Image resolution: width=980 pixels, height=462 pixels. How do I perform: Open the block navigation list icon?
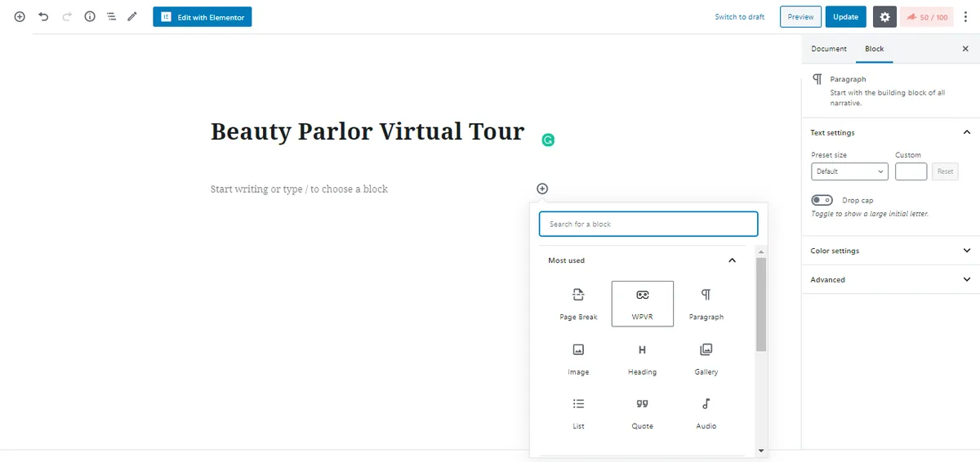(x=111, y=16)
